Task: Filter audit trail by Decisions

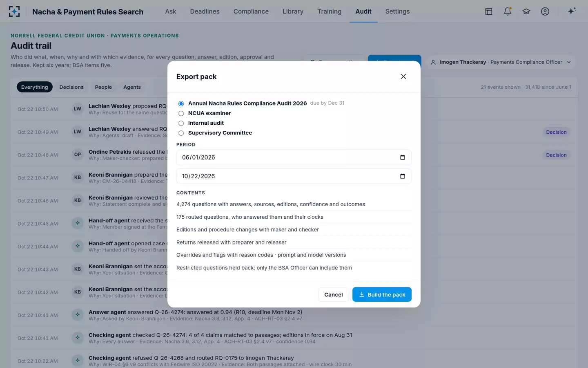Action: (71, 87)
